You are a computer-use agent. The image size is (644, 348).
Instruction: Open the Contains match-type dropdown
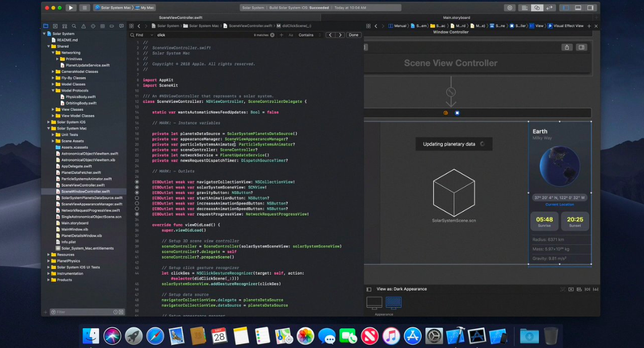(x=310, y=35)
